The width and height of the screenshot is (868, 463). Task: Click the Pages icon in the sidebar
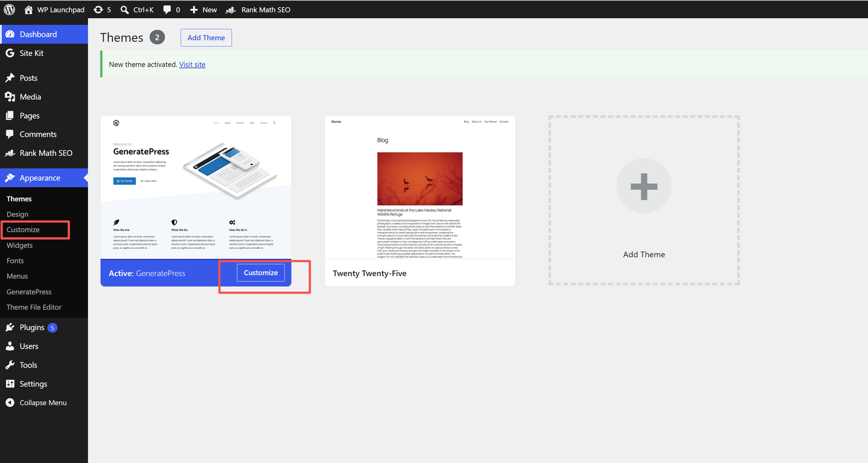[x=10, y=115]
